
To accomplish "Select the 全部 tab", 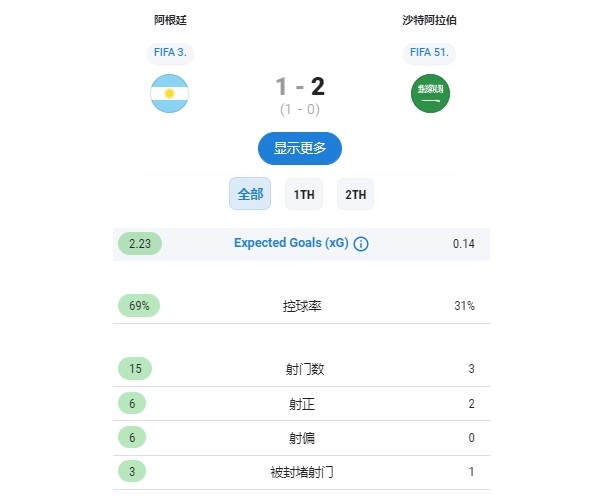I will point(250,194).
